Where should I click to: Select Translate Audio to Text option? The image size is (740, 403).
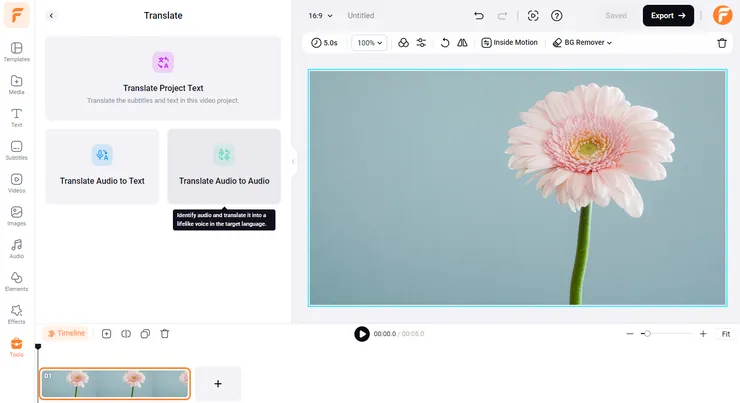pos(102,166)
